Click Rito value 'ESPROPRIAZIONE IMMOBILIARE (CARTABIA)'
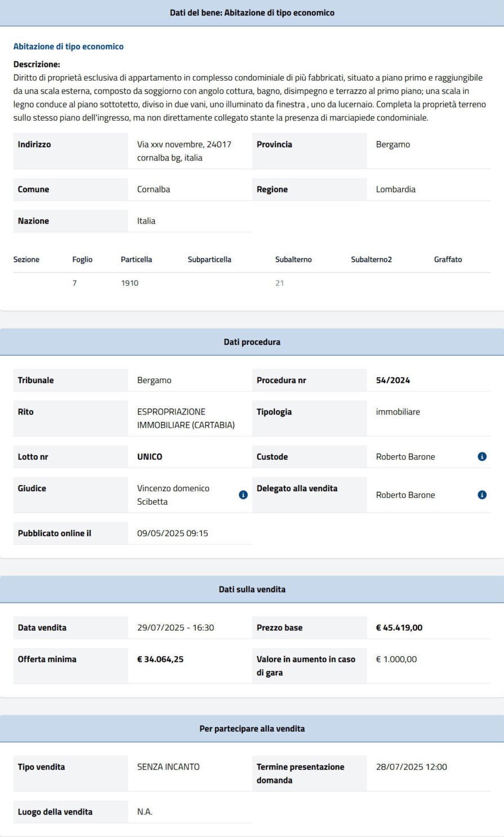Image resolution: width=504 pixels, height=837 pixels. pos(186,418)
